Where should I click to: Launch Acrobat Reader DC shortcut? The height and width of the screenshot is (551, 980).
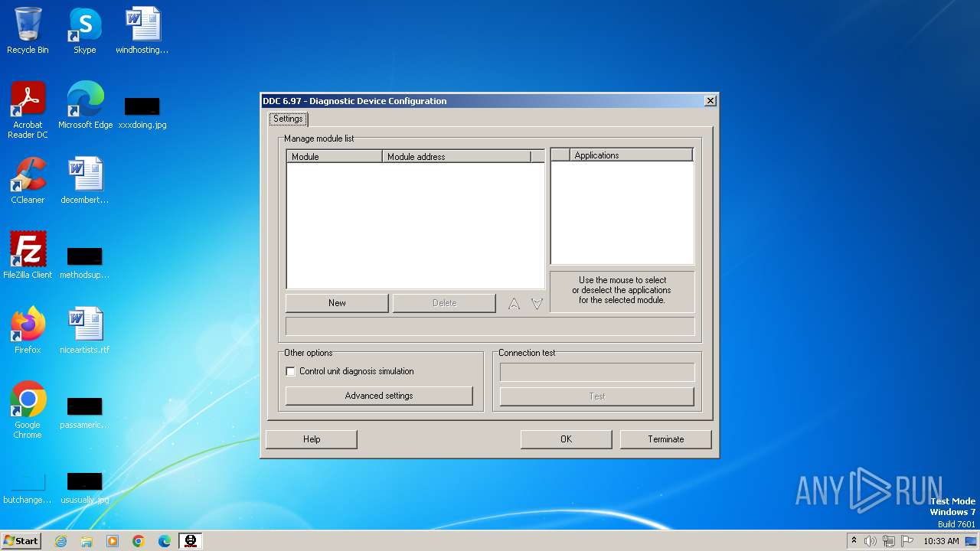coord(28,110)
